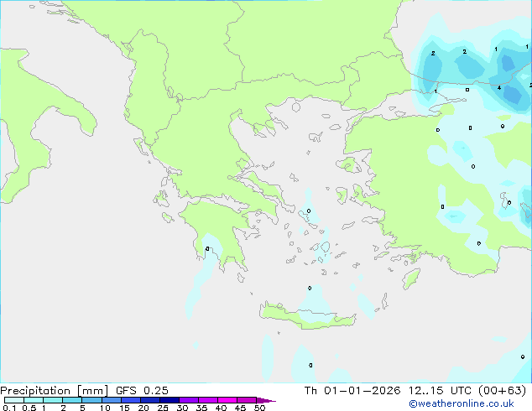Select legend swatch between 2 and 5

click(x=72, y=400)
